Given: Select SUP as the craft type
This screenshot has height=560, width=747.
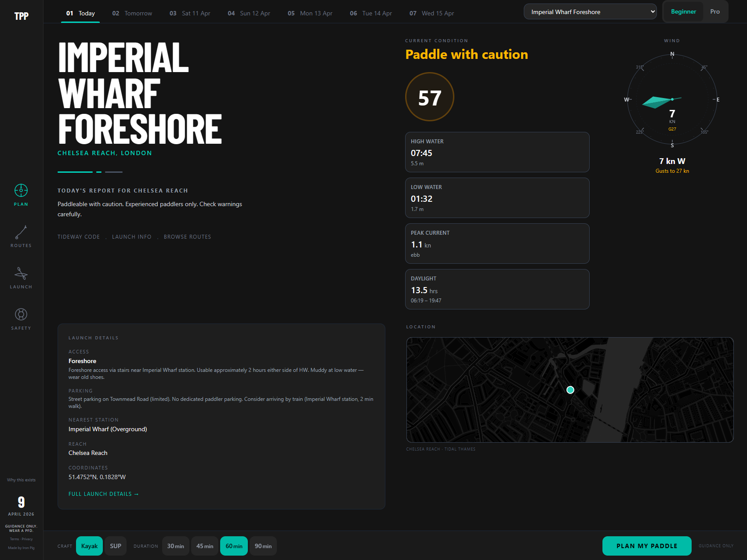Looking at the screenshot, I should [115, 545].
